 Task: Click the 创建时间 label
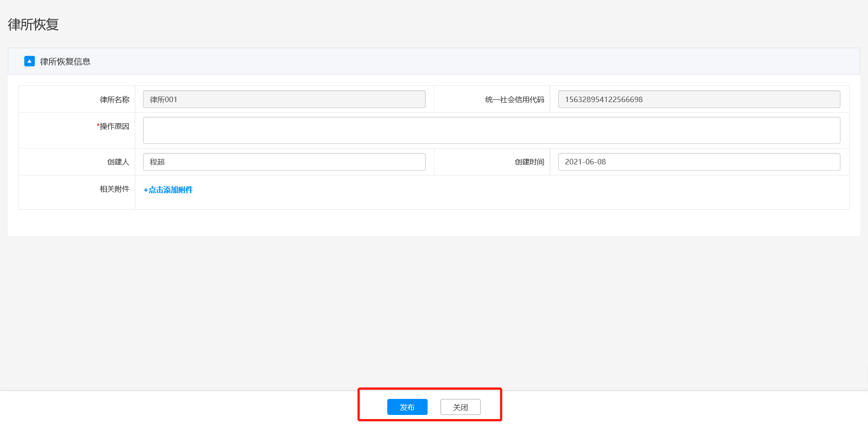tap(529, 162)
